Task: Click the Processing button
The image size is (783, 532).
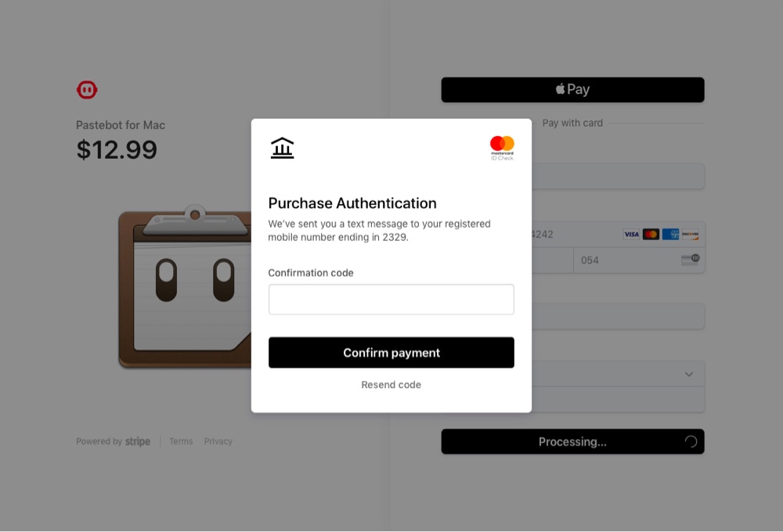Action: tap(572, 441)
